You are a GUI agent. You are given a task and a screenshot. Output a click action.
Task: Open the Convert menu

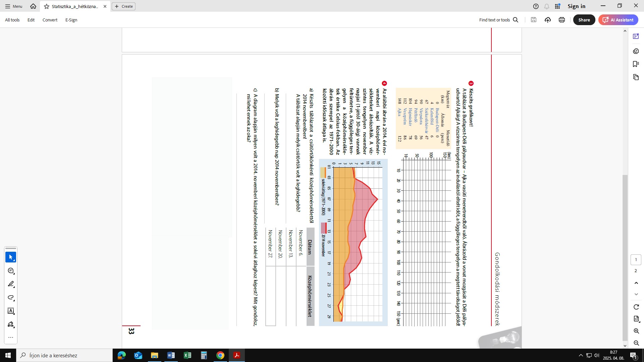click(50, 20)
